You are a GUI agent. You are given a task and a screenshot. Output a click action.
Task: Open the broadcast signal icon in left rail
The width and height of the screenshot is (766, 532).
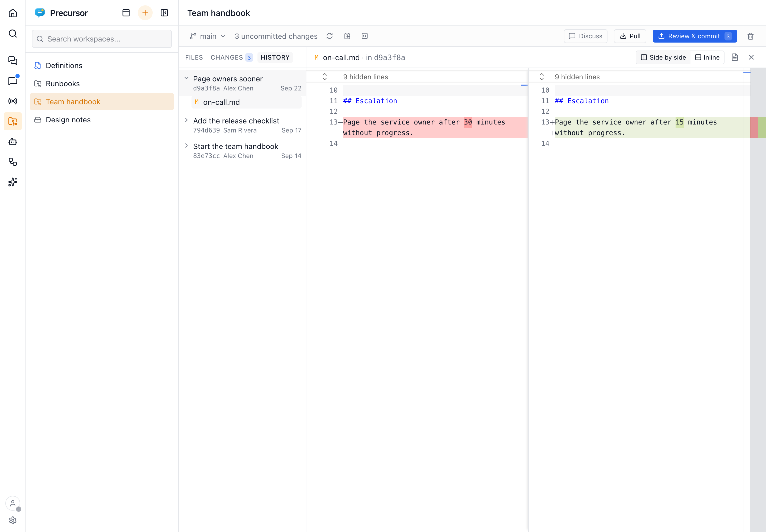tap(13, 101)
